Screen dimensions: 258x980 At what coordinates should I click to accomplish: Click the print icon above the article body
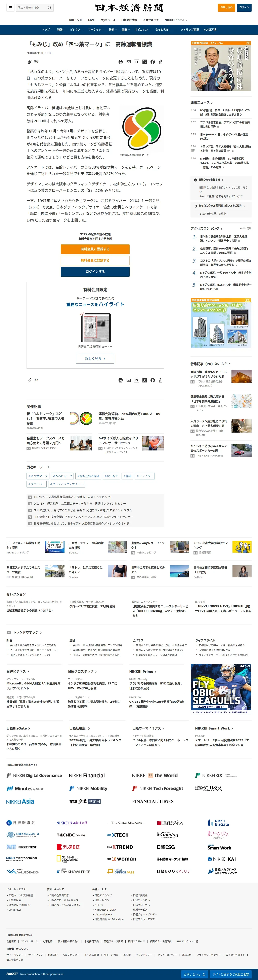pyautogui.click(x=120, y=62)
